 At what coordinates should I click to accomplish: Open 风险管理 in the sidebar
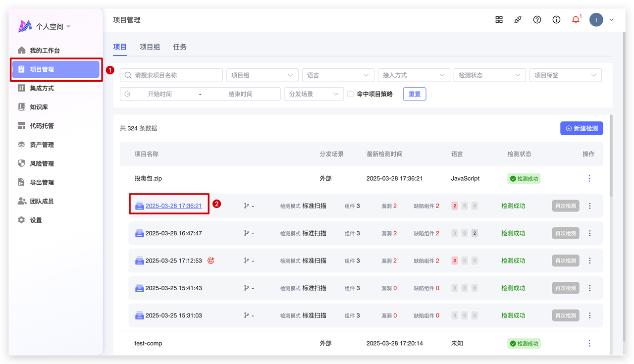tap(42, 163)
